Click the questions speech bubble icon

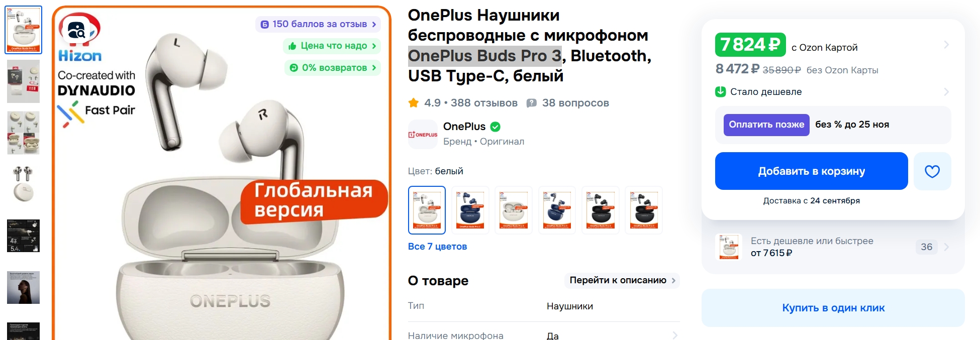[x=531, y=103]
